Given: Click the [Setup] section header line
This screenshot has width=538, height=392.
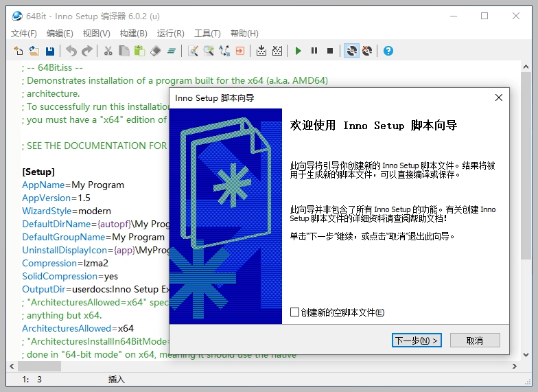Looking at the screenshot, I should (x=38, y=172).
